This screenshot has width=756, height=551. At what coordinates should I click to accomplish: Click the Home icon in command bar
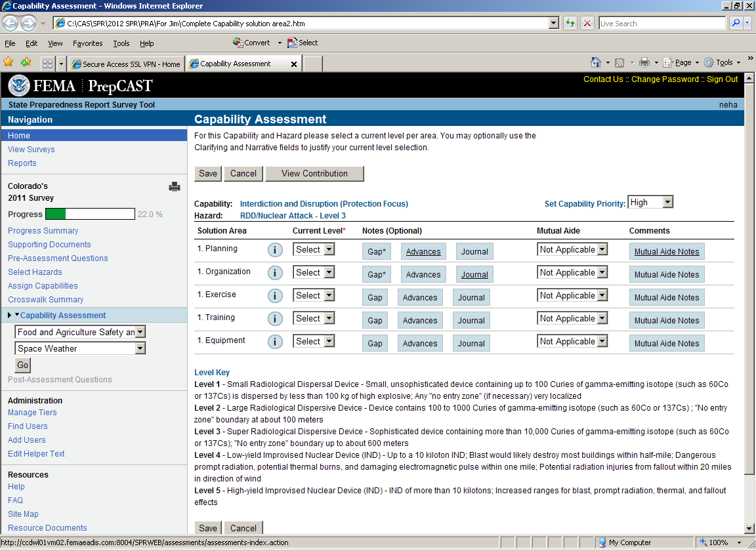[x=595, y=63]
